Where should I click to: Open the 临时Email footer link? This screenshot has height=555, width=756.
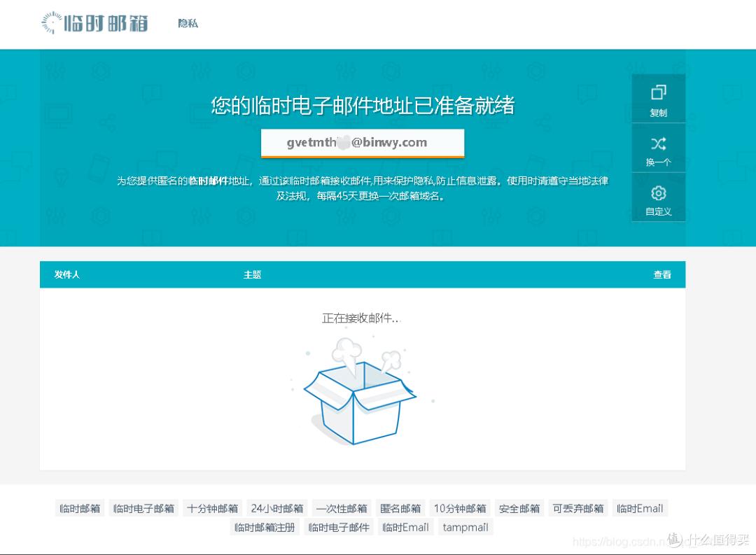(x=640, y=508)
